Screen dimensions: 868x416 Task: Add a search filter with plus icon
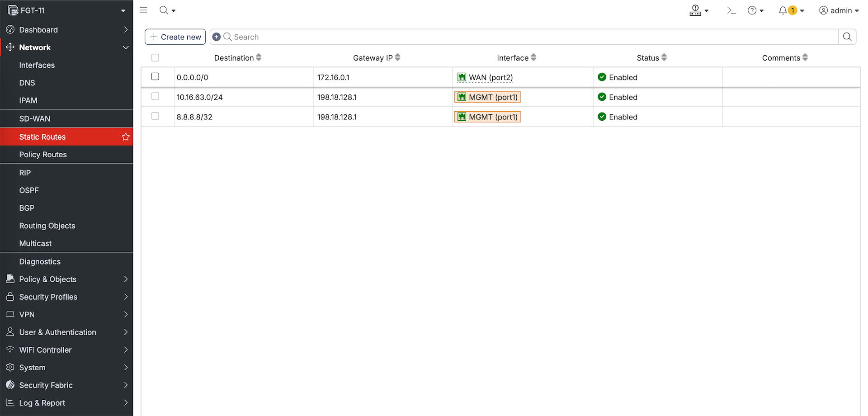(217, 37)
